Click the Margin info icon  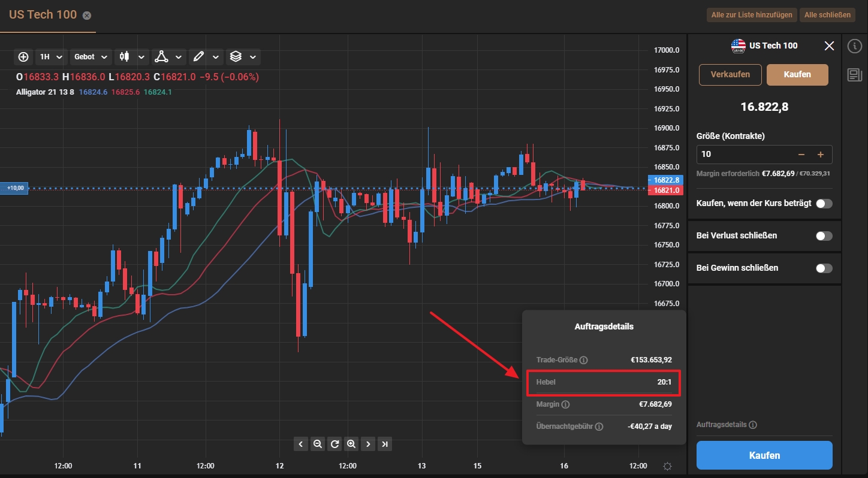coord(565,404)
